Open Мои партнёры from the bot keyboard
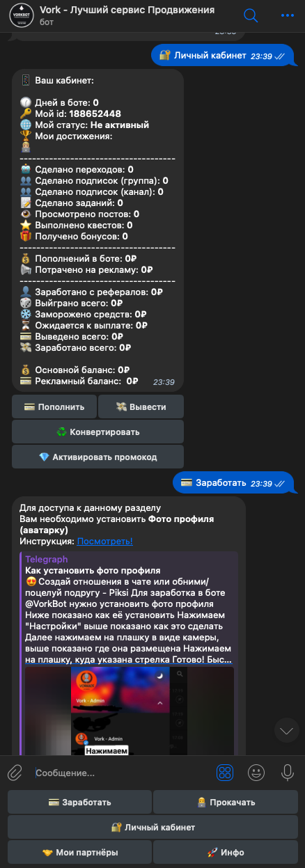Screen dimensions: 305x868 coord(79,852)
